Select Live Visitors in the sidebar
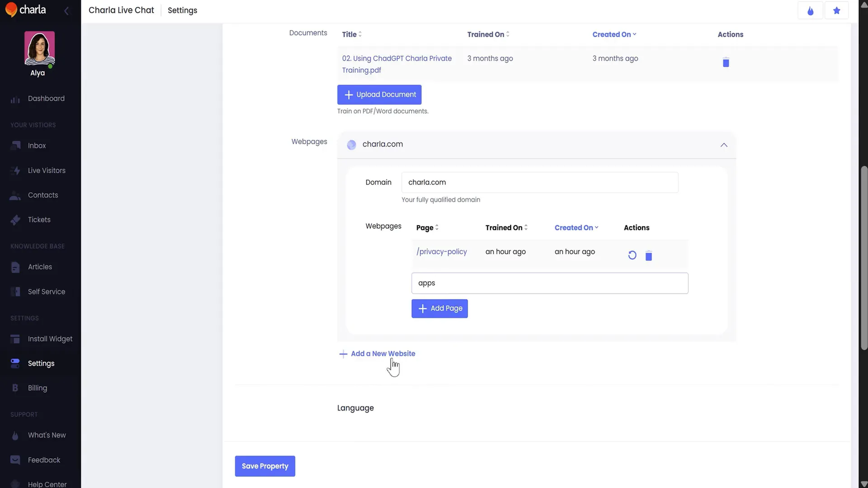868x488 pixels. (48, 170)
